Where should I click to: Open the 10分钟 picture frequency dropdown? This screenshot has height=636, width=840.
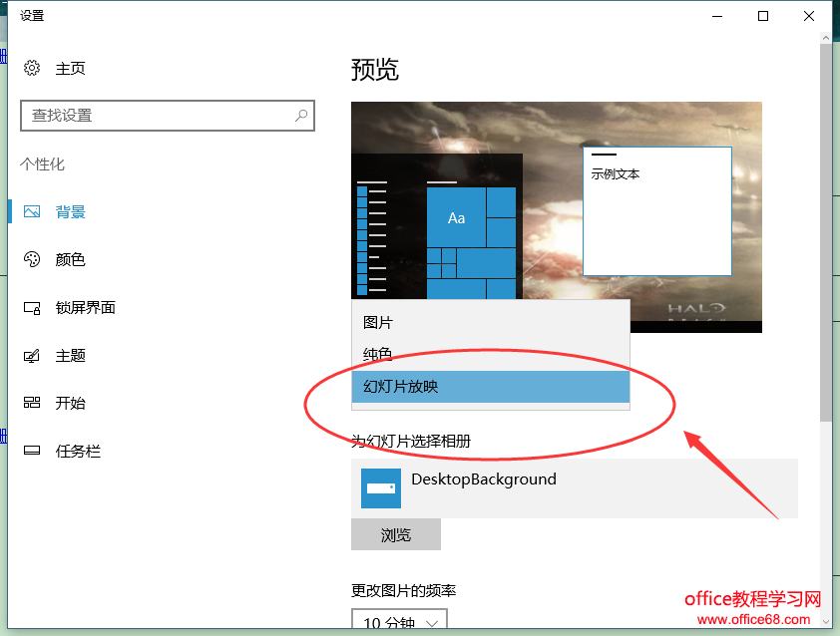[396, 622]
